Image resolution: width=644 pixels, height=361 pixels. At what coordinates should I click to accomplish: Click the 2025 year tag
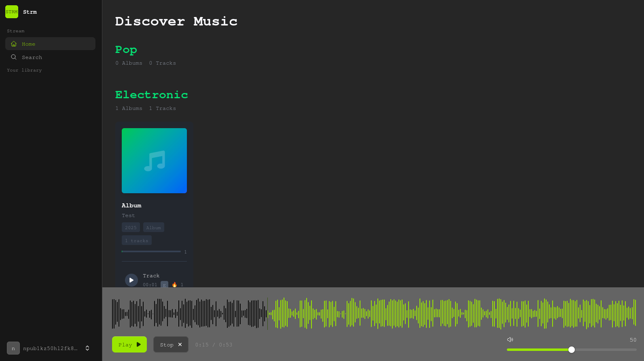pos(131,228)
